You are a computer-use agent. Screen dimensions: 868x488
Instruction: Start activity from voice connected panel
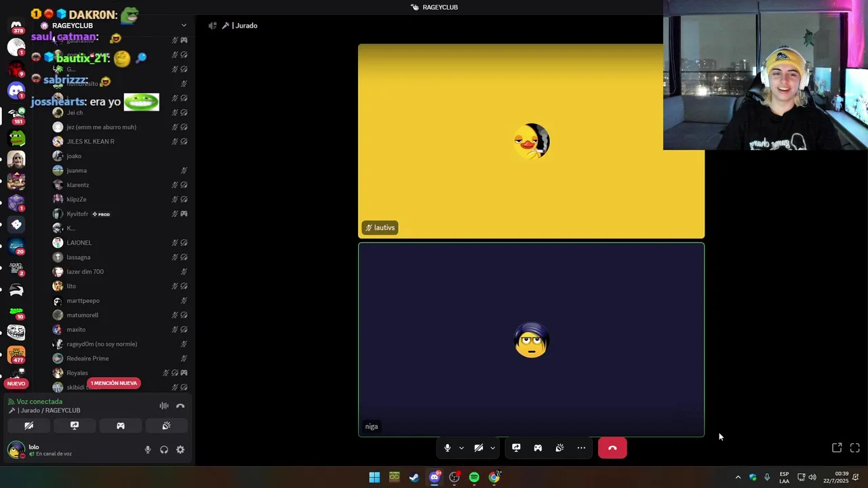pyautogui.click(x=121, y=426)
